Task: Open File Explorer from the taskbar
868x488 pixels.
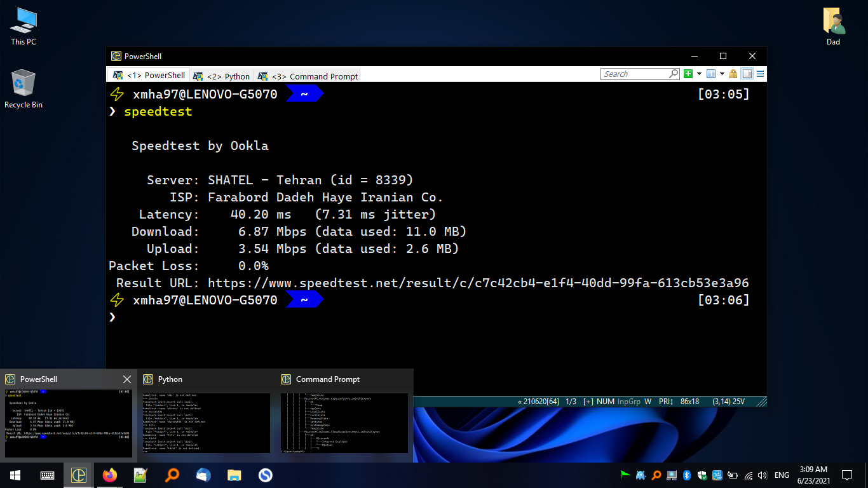Action: coord(234,475)
